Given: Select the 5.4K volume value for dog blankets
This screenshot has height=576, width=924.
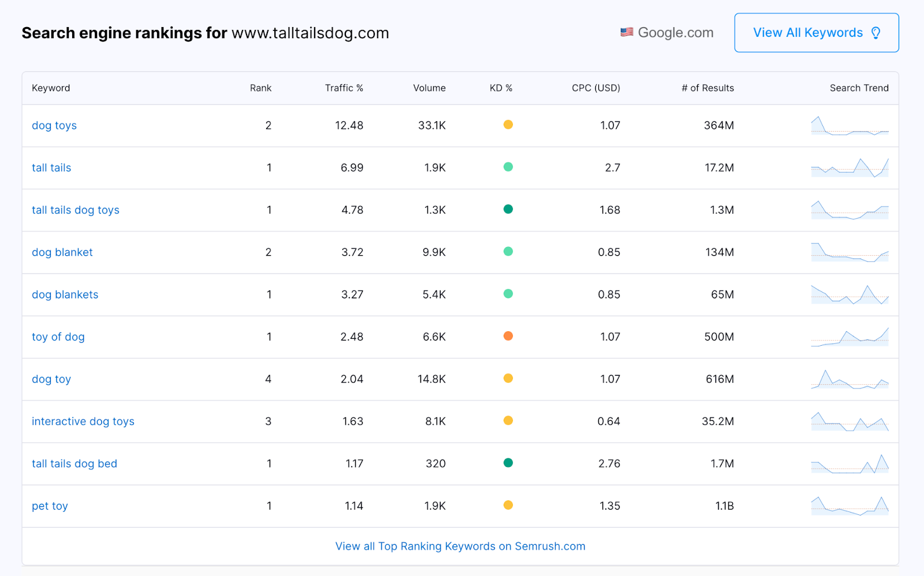Looking at the screenshot, I should point(434,294).
